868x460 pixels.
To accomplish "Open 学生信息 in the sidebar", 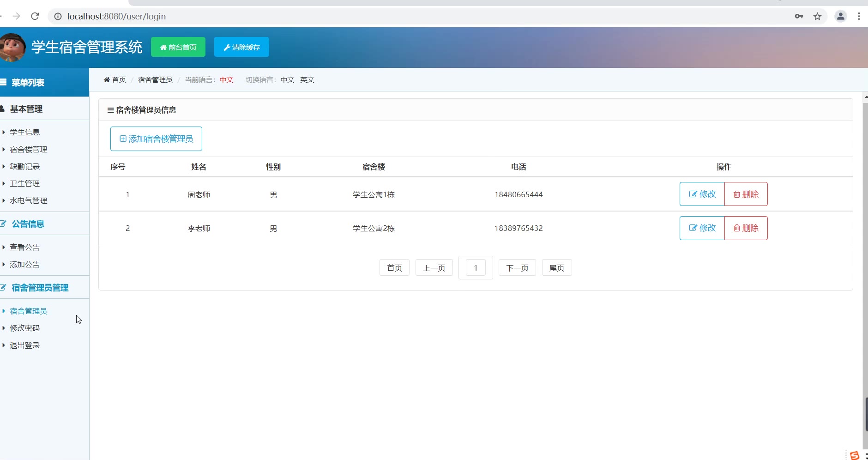I will point(25,132).
